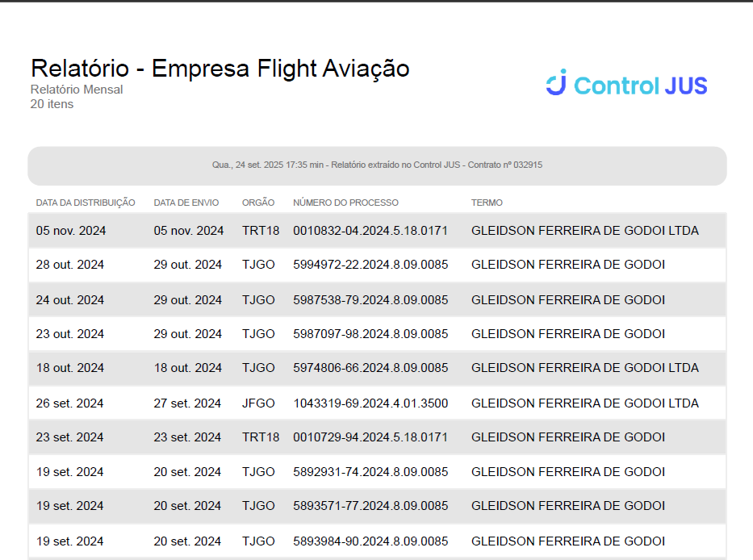Click the report extraction info banner
This screenshot has width=753, height=560.
coord(377,165)
